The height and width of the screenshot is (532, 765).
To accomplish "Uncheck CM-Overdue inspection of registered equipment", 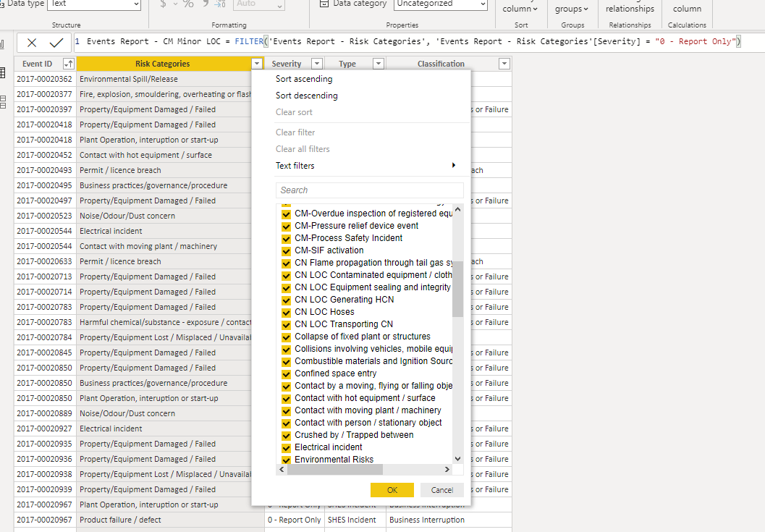I will click(287, 214).
